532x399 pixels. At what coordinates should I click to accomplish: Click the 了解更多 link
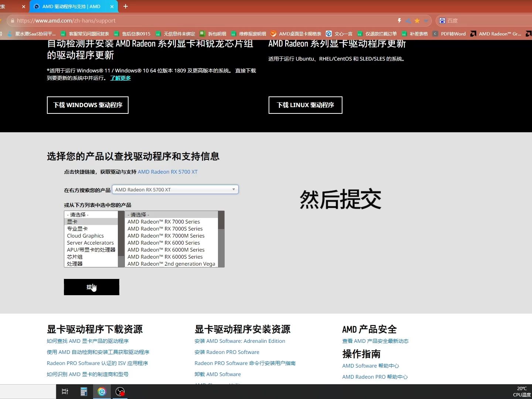(x=120, y=78)
